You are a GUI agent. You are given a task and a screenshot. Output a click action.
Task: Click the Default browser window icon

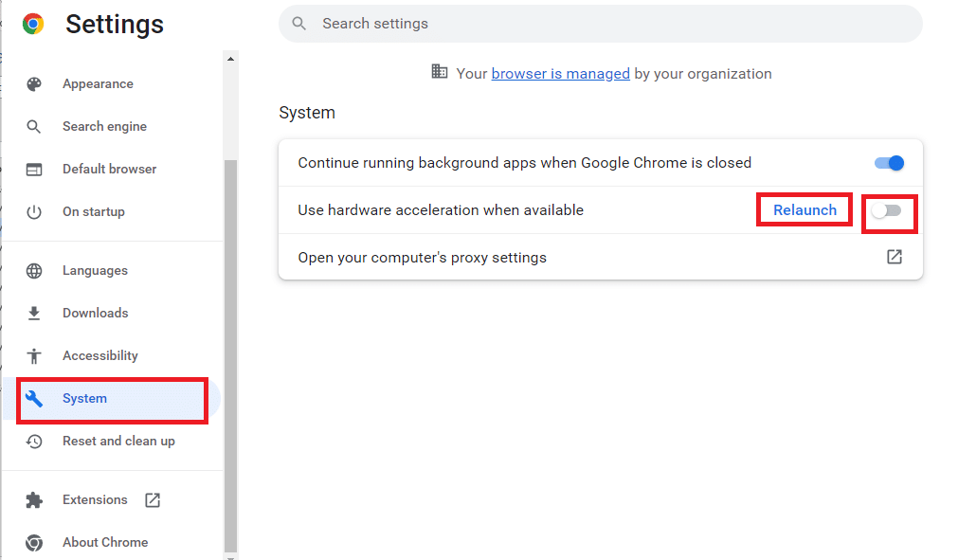point(34,170)
